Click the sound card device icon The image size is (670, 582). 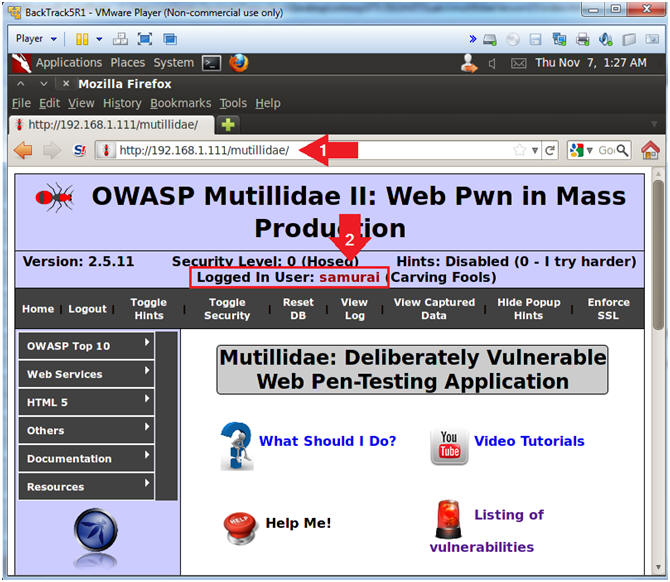click(605, 39)
